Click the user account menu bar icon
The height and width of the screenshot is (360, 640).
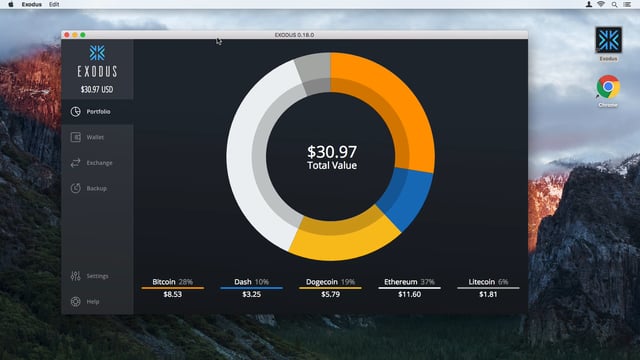click(589, 4)
